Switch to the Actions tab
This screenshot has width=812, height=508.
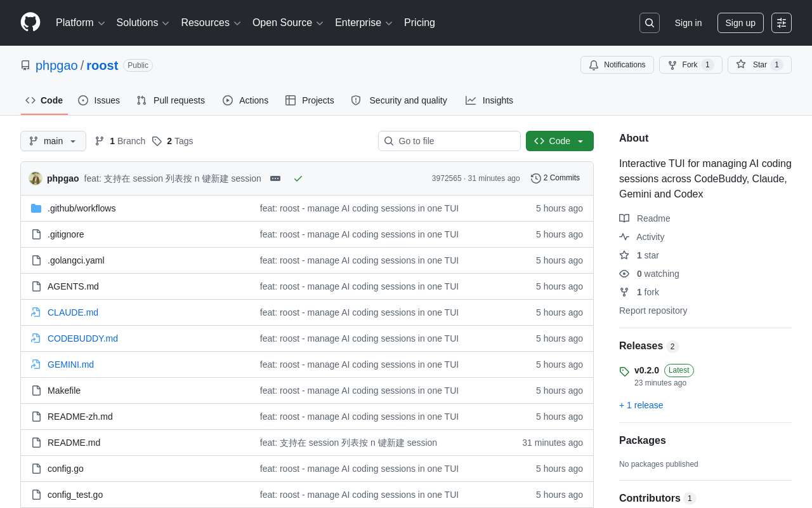coord(246,100)
